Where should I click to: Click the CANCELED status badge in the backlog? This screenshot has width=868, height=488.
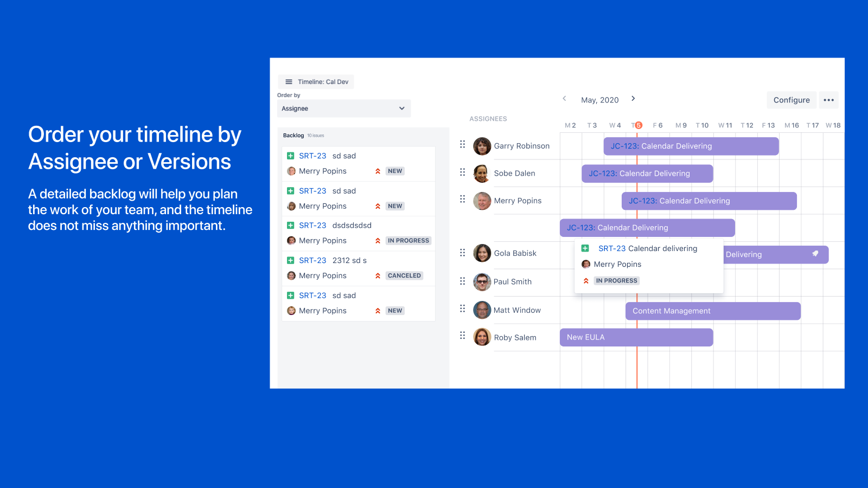tap(404, 275)
